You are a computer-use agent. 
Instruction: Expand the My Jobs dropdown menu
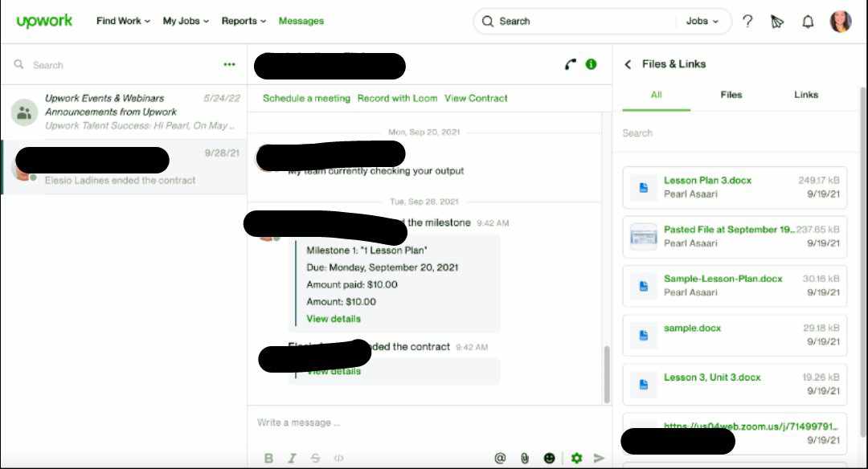[186, 21]
